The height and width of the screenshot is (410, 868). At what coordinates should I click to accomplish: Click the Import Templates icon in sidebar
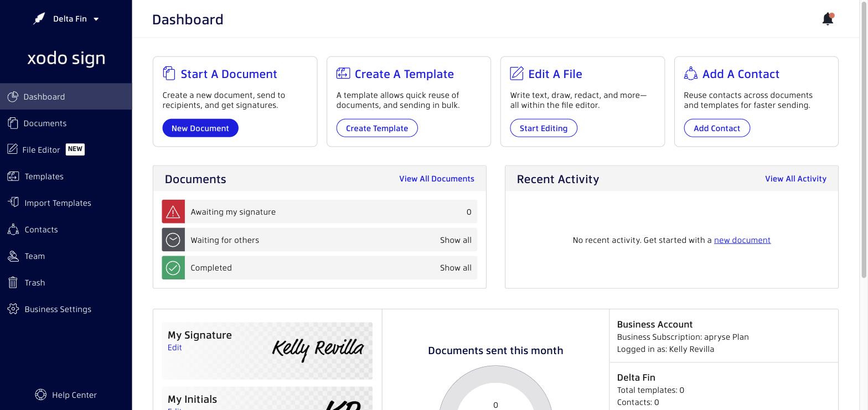[x=13, y=203]
